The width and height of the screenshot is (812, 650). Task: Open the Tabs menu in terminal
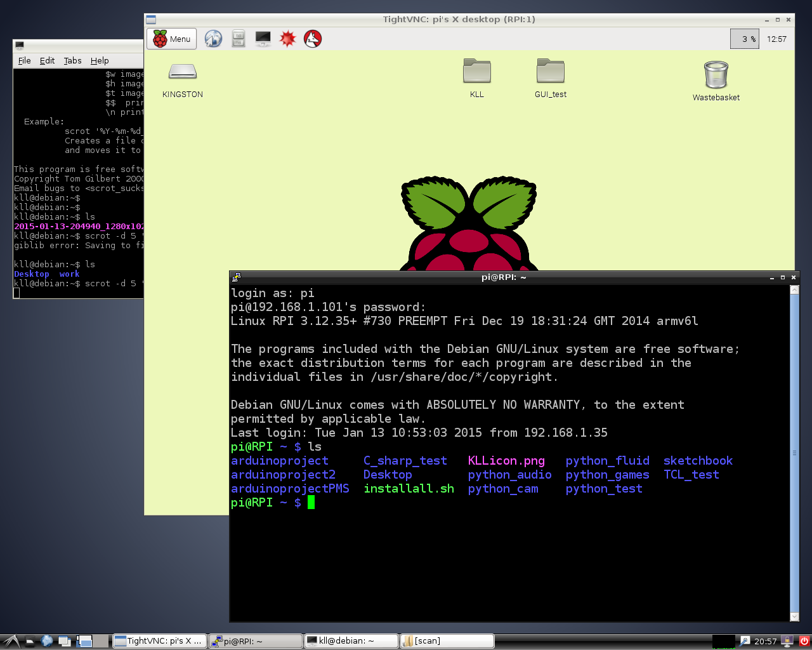pyautogui.click(x=72, y=61)
